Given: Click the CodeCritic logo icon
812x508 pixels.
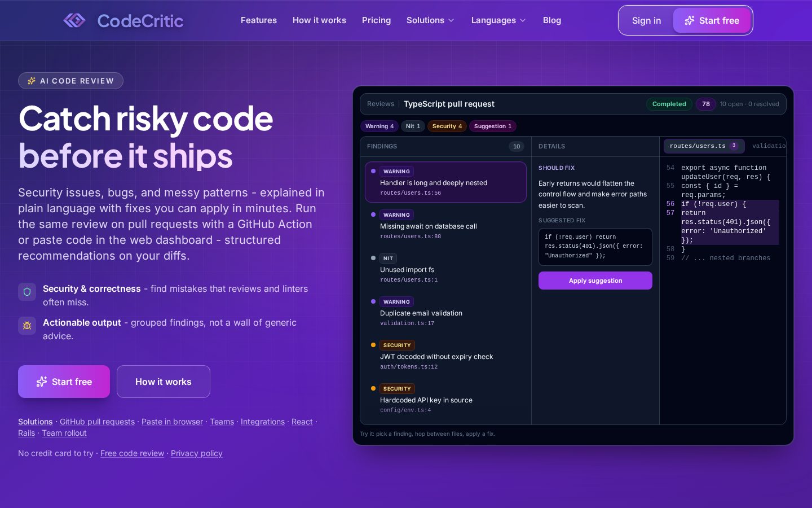Looking at the screenshot, I should point(74,20).
